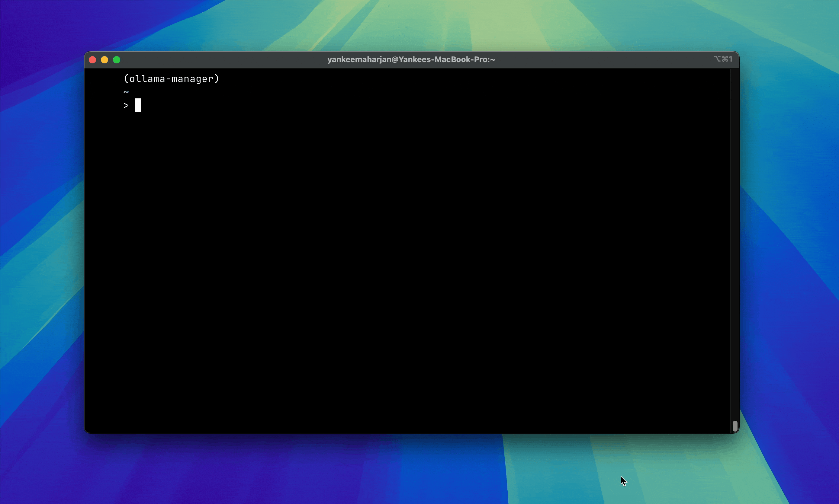Image resolution: width=839 pixels, height=504 pixels.
Task: Click the scrollbar thumb at bottom right
Action: [x=735, y=426]
